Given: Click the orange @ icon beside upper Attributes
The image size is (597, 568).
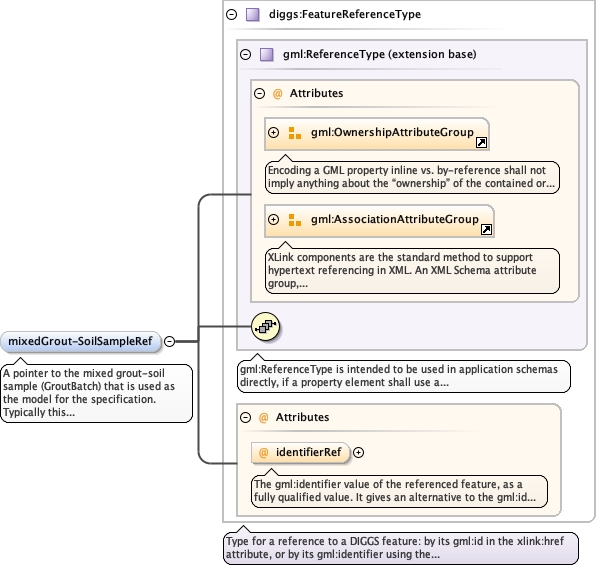Looking at the screenshot, I should point(278,93).
